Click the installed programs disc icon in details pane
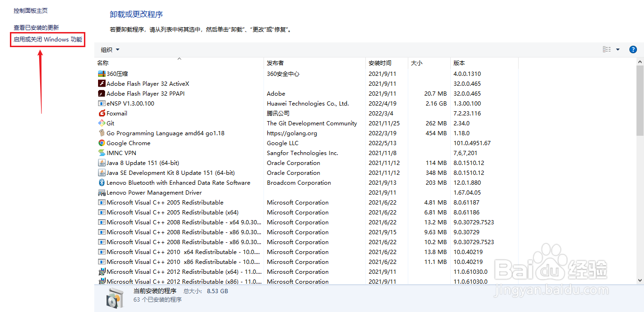This screenshot has height=312, width=644. pos(115,297)
